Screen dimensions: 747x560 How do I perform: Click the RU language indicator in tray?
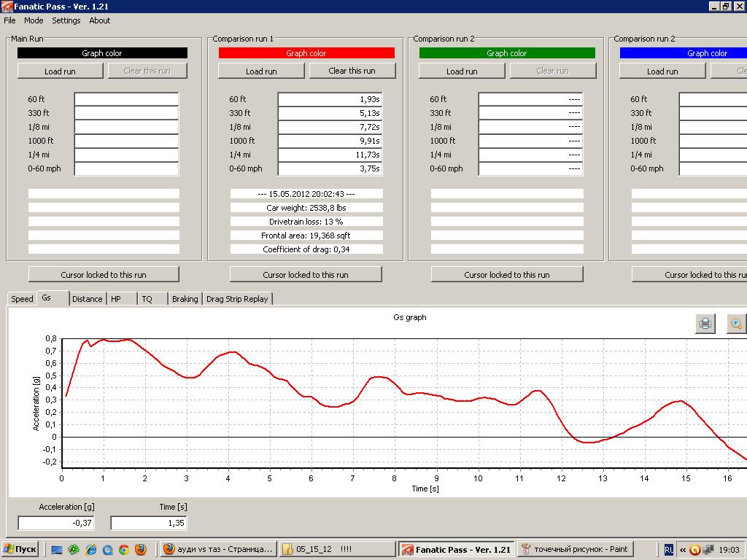click(x=669, y=549)
